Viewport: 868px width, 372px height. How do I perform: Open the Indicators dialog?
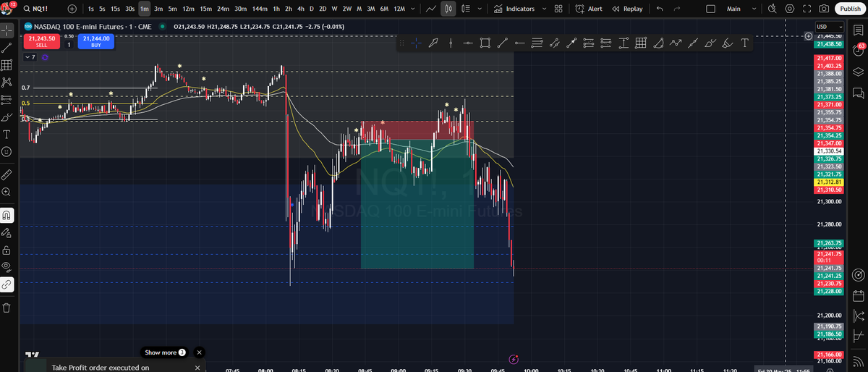pyautogui.click(x=515, y=9)
